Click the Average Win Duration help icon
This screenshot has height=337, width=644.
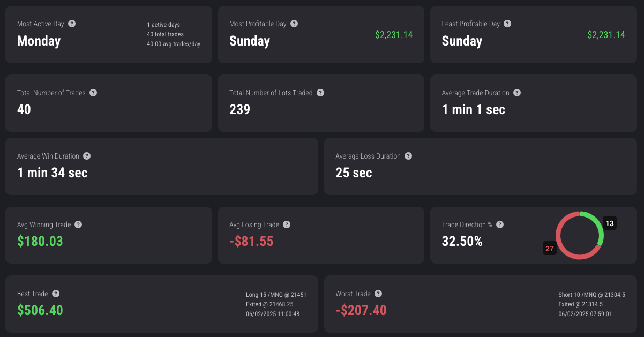pyautogui.click(x=87, y=156)
